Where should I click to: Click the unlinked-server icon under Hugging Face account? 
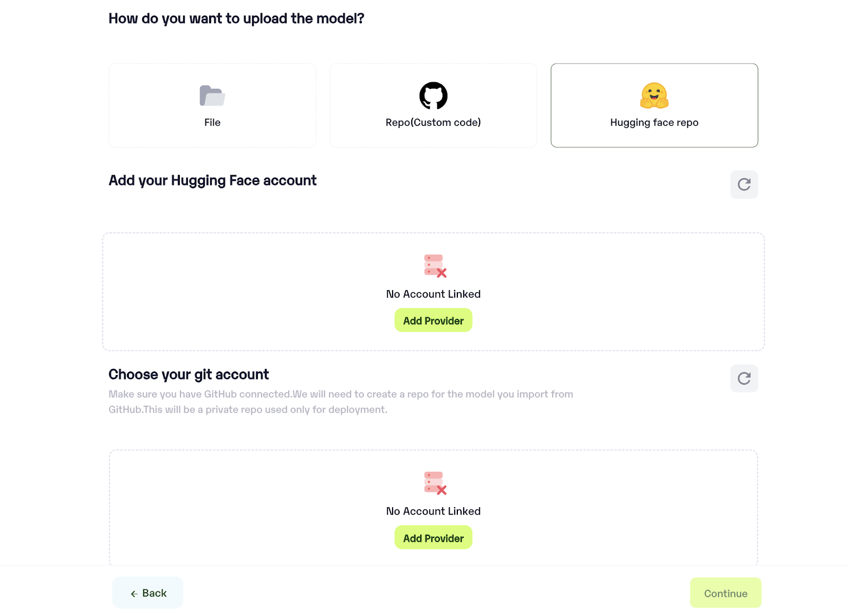click(435, 266)
